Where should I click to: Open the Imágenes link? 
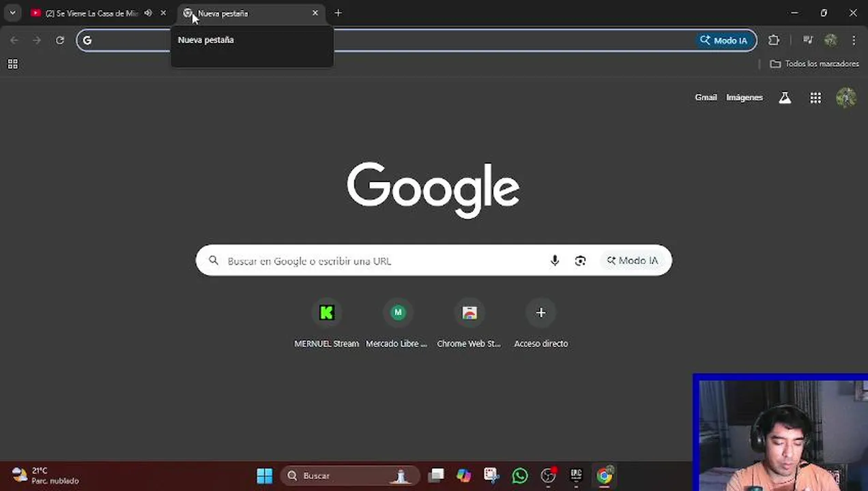point(744,98)
